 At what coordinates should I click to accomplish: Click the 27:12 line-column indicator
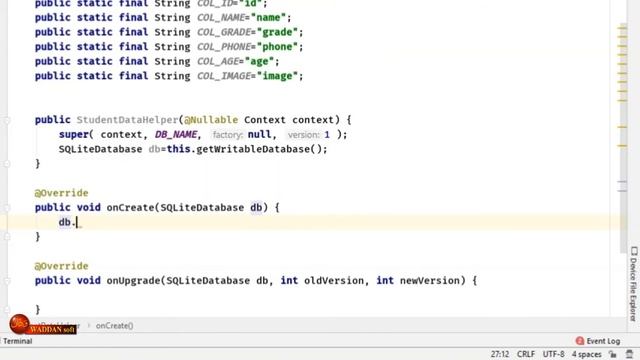click(x=500, y=354)
